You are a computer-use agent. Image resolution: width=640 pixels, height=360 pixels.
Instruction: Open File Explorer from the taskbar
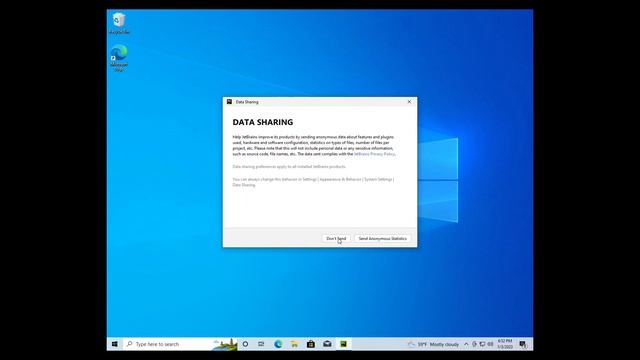click(x=294, y=344)
